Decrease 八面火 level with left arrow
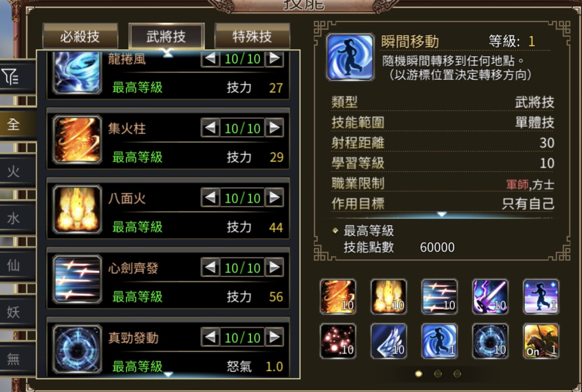This screenshot has width=582, height=392. [210, 198]
